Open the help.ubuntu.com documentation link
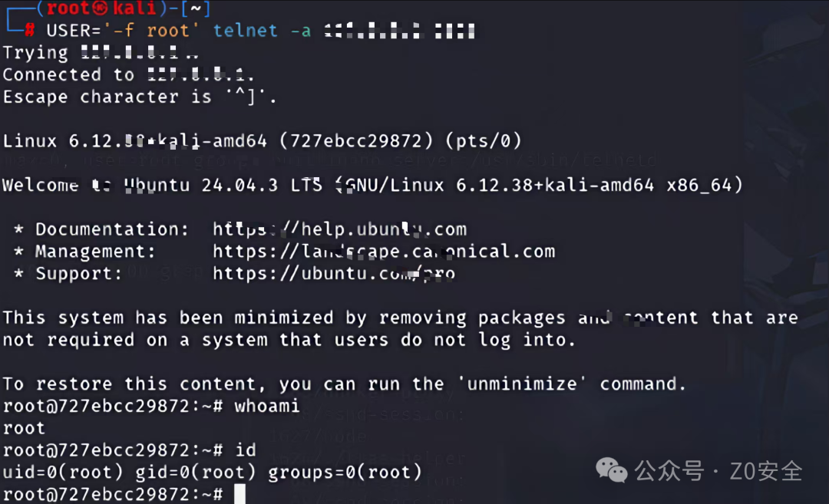The height and width of the screenshot is (504, 829). (339, 229)
